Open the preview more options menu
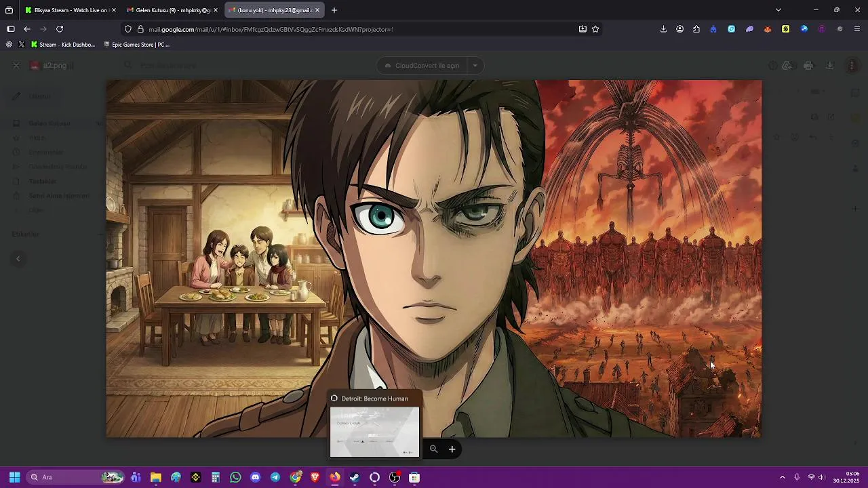This screenshot has height=488, width=868. 852,66
